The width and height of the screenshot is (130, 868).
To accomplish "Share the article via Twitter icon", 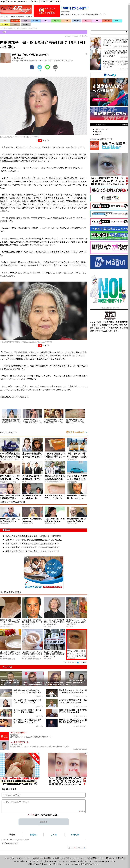I will [x=40, y=67].
